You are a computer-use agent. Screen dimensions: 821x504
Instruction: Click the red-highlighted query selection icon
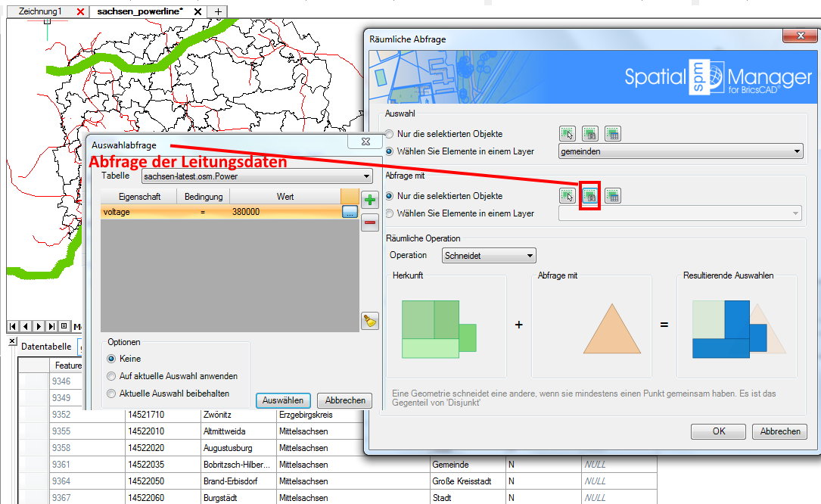(590, 195)
